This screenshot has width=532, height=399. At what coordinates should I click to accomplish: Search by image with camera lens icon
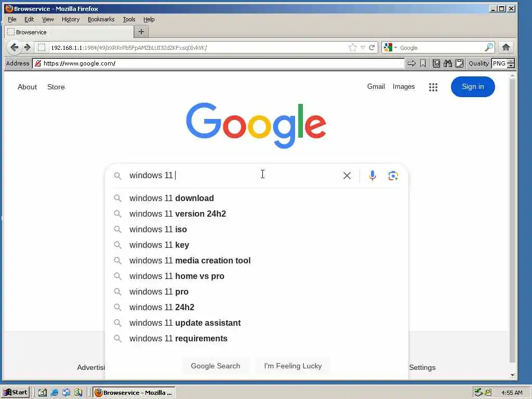(393, 176)
